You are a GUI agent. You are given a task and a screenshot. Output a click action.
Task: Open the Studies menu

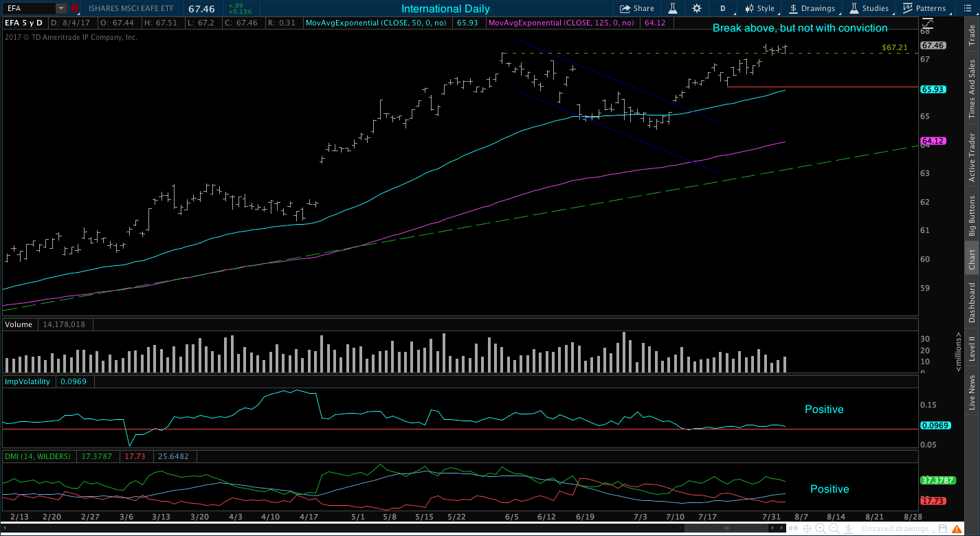pyautogui.click(x=869, y=8)
